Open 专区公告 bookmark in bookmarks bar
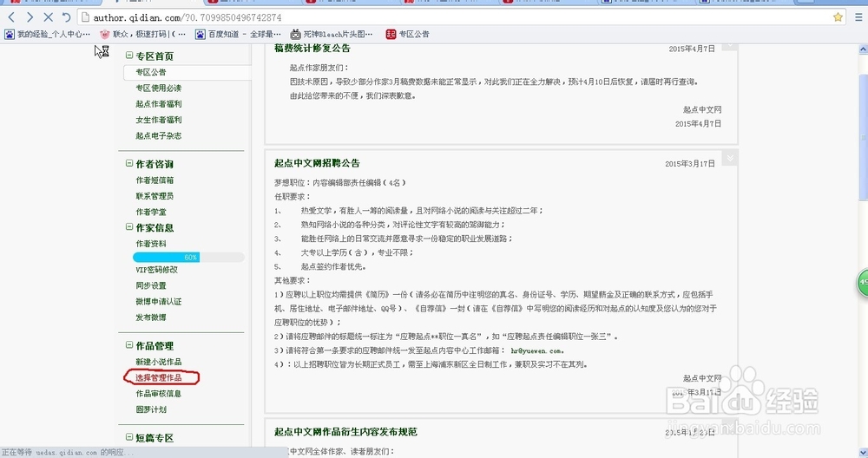This screenshot has width=868, height=458. 407,35
